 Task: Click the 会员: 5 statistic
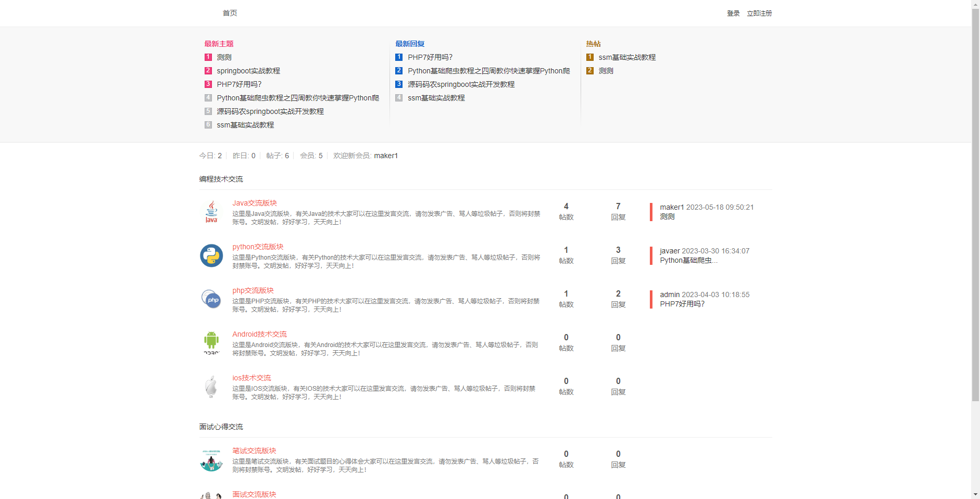click(311, 156)
